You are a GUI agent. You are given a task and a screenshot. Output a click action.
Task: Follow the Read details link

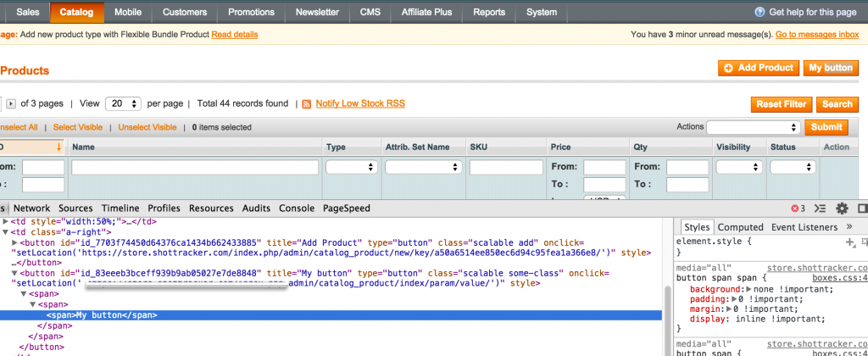pos(235,34)
